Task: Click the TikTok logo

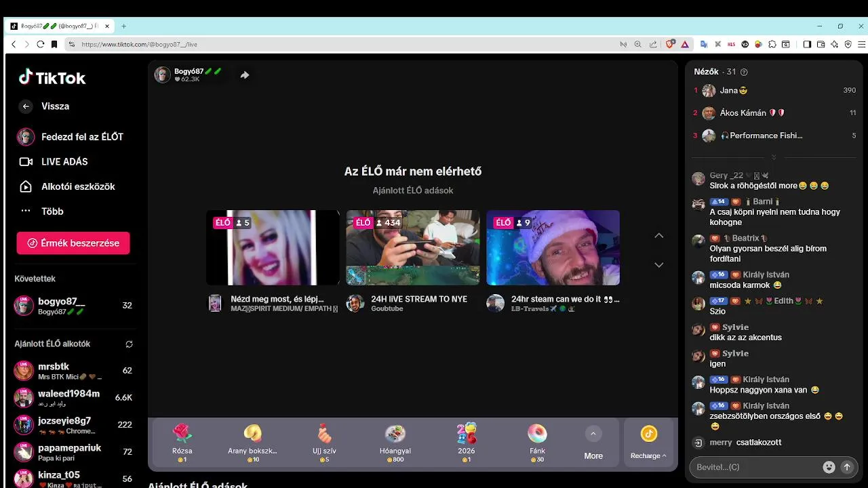Action: (x=52, y=78)
